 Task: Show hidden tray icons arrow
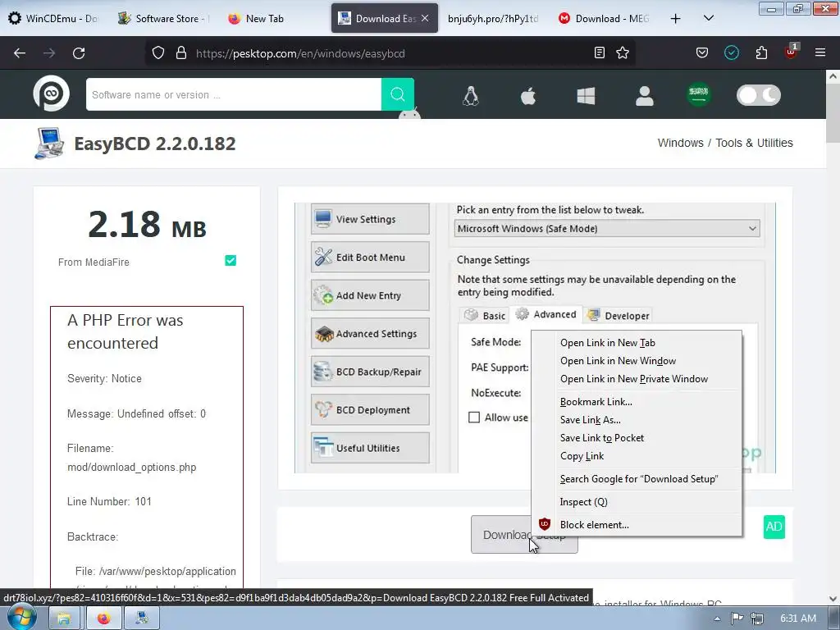(717, 619)
